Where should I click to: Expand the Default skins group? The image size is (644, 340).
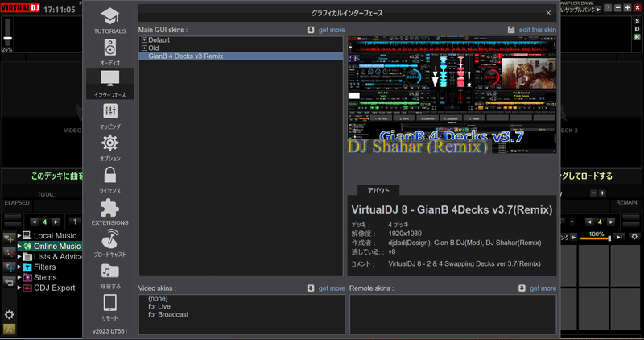point(144,40)
